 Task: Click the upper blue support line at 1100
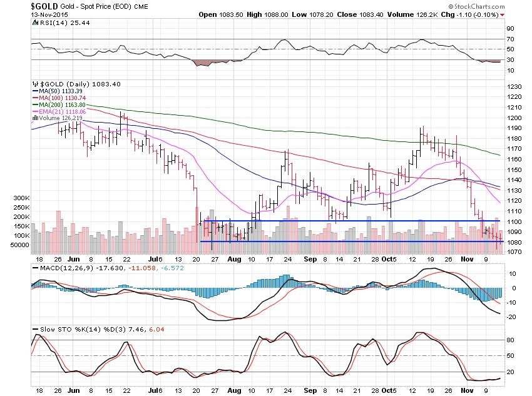[352, 221]
